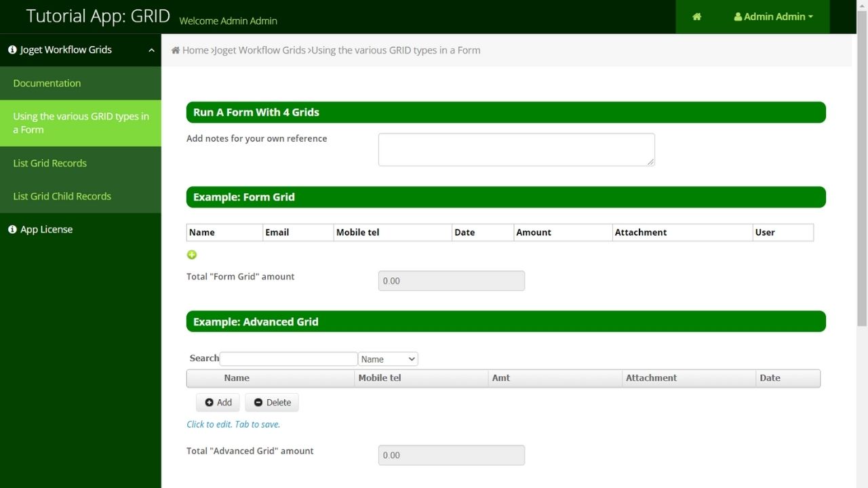Click the notes text area
Viewport: 868px width, 488px height.
point(516,149)
